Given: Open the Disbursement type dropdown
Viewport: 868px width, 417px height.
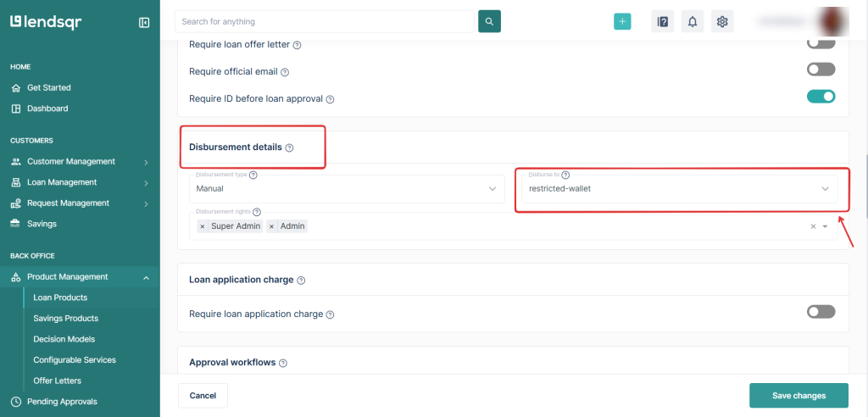Looking at the screenshot, I should [x=347, y=188].
